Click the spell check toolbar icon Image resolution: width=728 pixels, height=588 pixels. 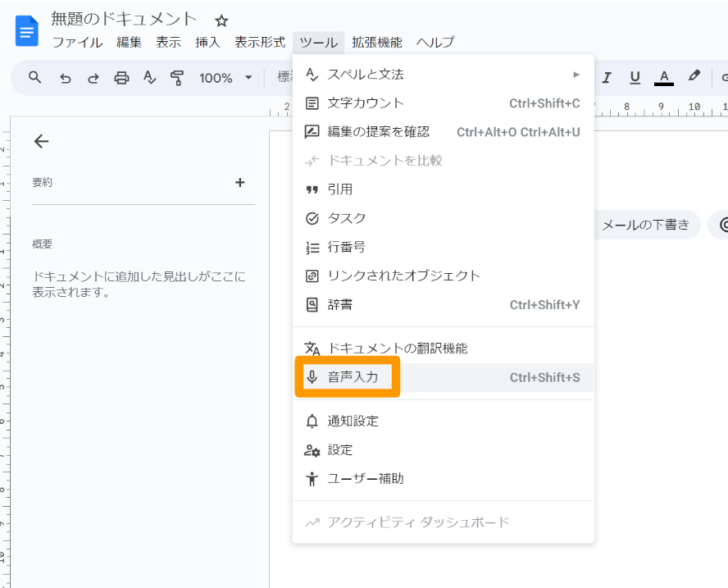click(149, 78)
